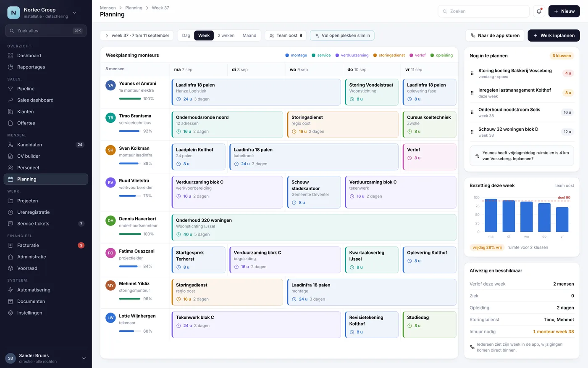Click the Urenregistratie clock icon
The height and width of the screenshot is (368, 588).
[x=10, y=212]
